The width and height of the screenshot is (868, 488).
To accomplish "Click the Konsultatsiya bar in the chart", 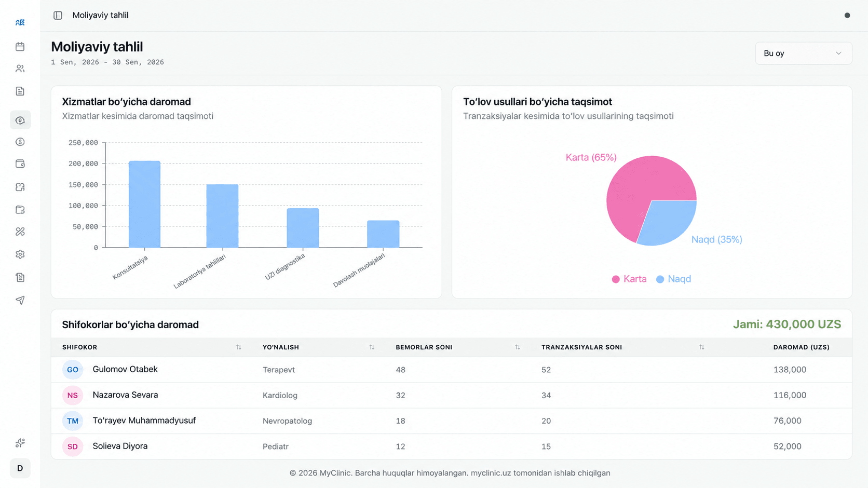I will [x=144, y=204].
